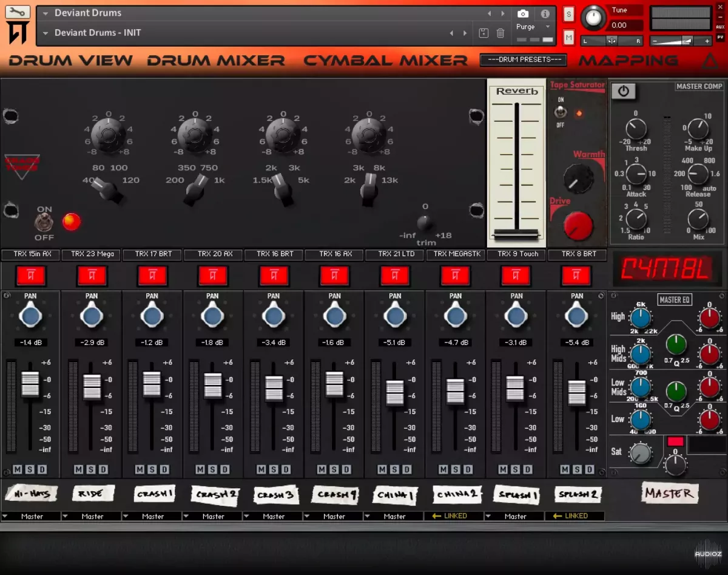Viewport: 728px width, 575px height.
Task: Click the Hi-Hats -1.4 dB readout
Action: click(31, 342)
